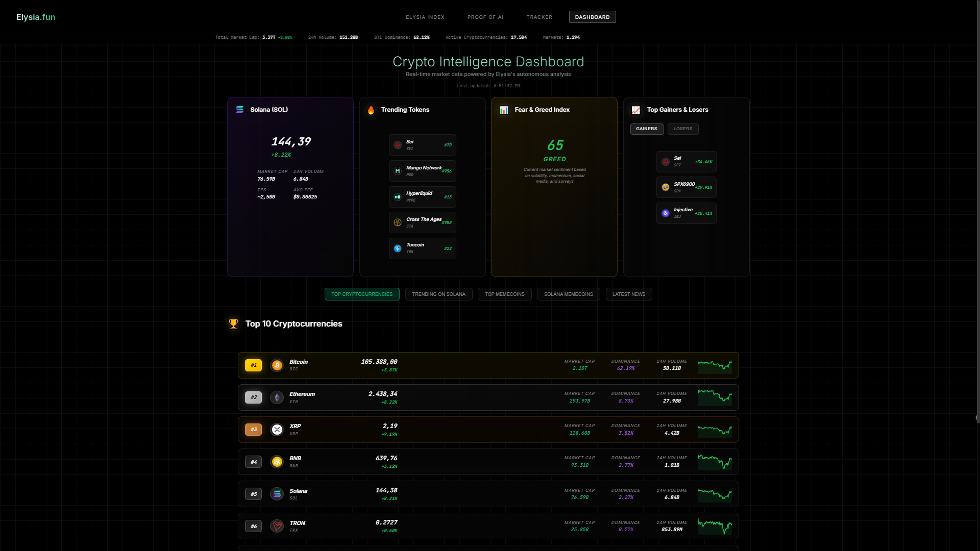The height and width of the screenshot is (551, 980).
Task: Open the ELYSIA INDEX link
Action: point(425,17)
